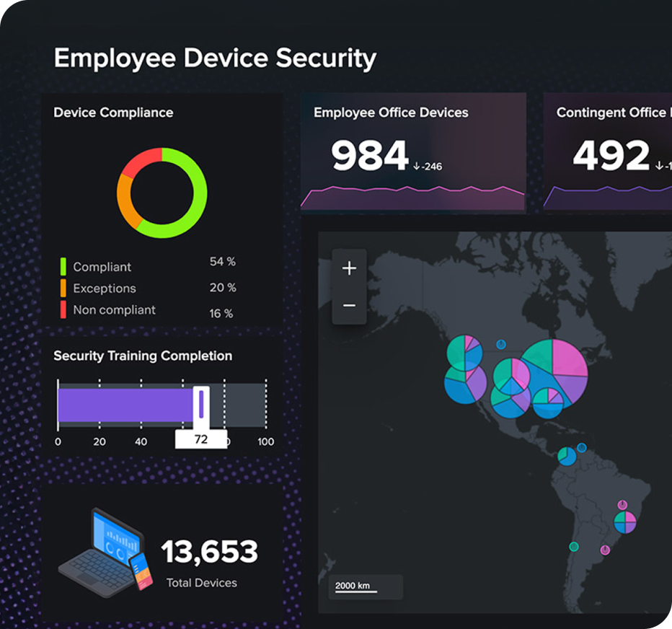Click the map zoom in plus icon

point(348,268)
